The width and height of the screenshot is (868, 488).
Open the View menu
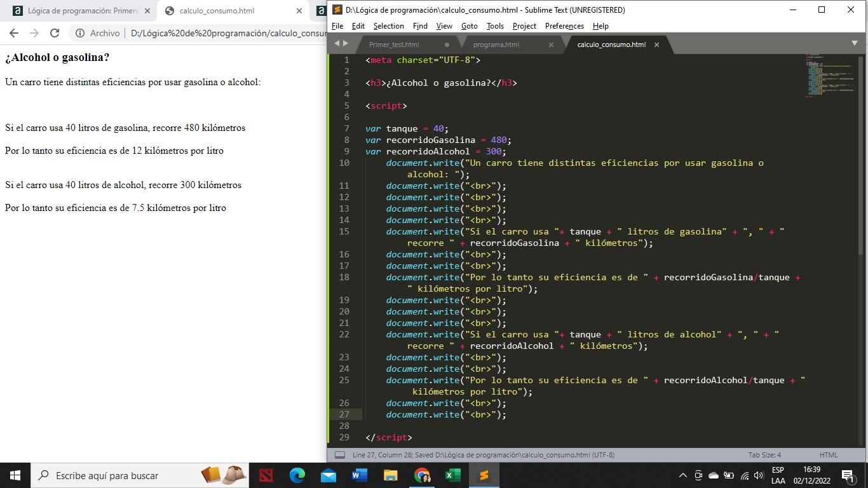tap(444, 26)
